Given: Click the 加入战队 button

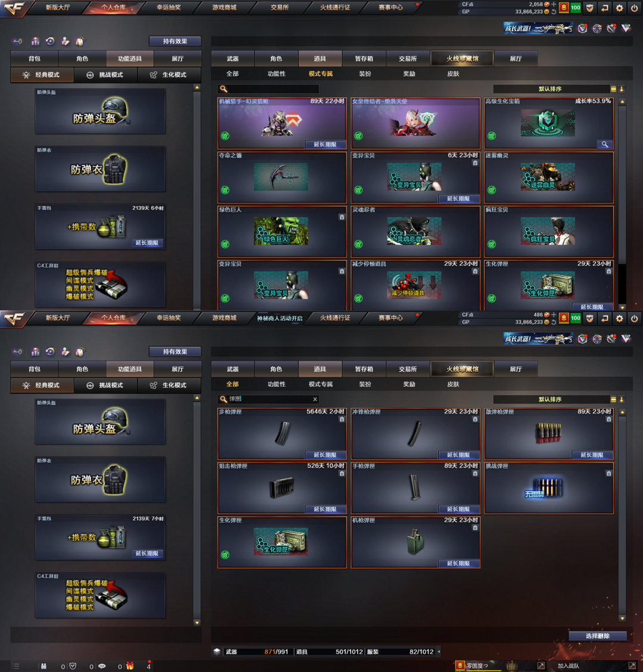Looking at the screenshot, I should click(569, 666).
